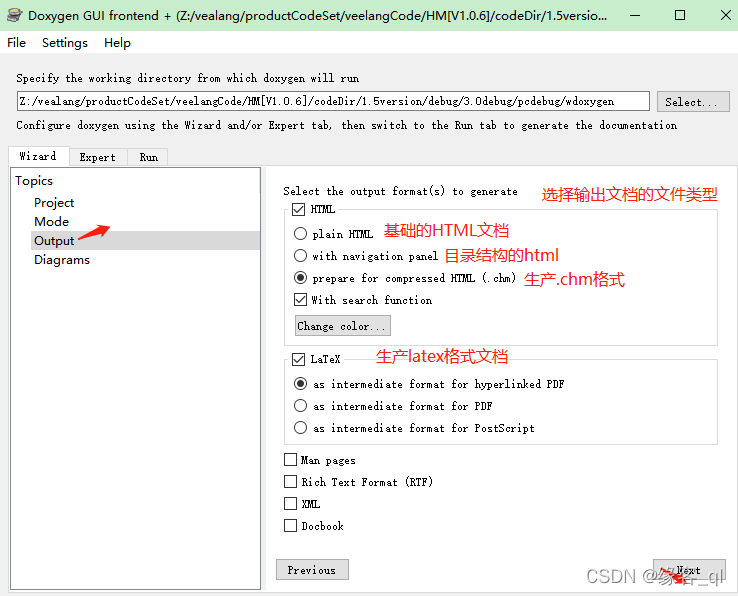738x596 pixels.
Task: Choose the with navigation panel option
Action: 300,256
